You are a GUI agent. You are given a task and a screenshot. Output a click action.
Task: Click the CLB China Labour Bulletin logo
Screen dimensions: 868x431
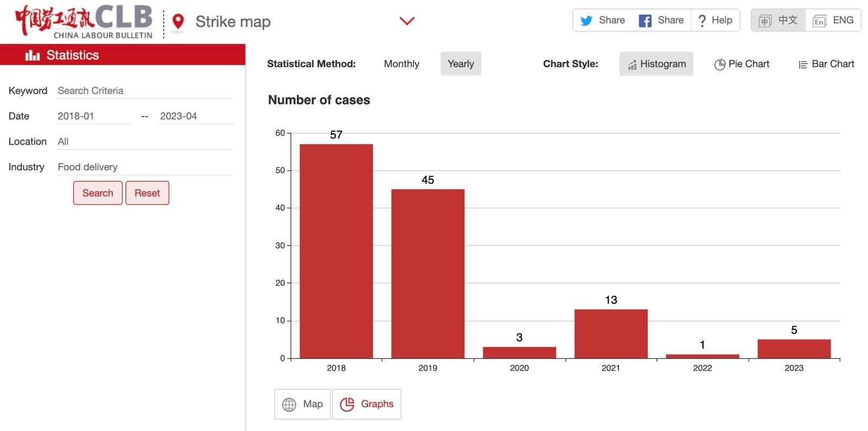[x=84, y=22]
